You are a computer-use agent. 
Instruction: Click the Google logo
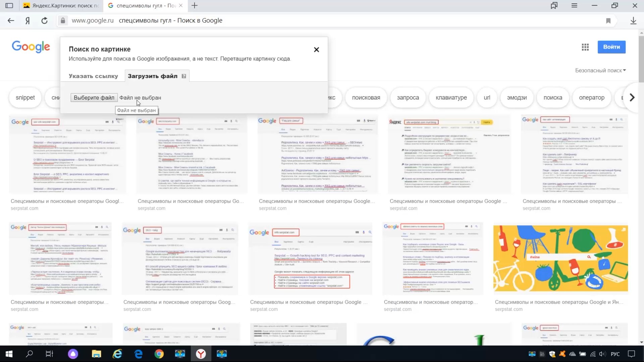(31, 47)
